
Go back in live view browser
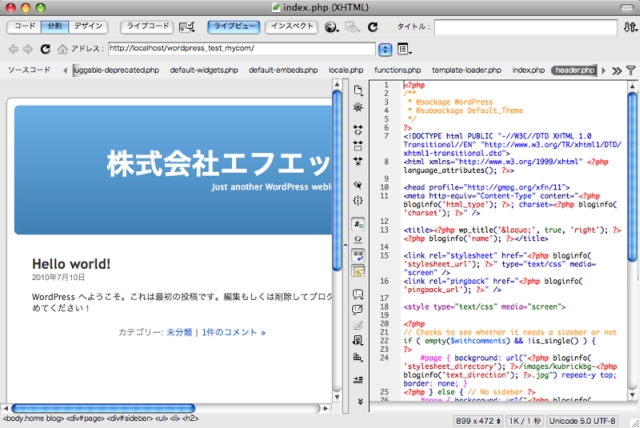(x=13, y=49)
